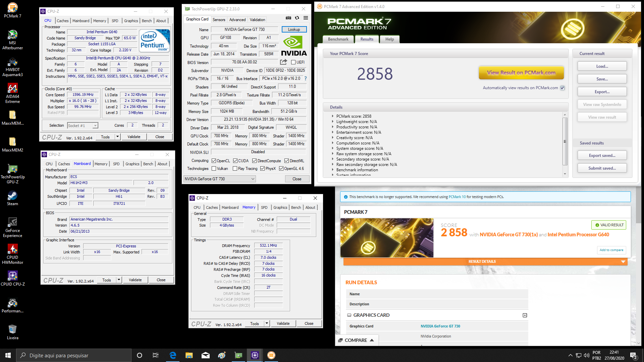Open Sensors tab in GPU-Z

219,20
